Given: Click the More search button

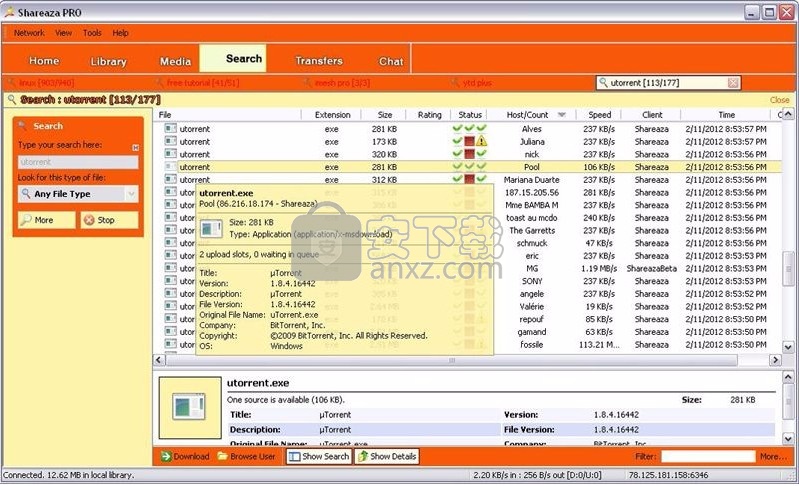Looking at the screenshot, I should pos(46,220).
